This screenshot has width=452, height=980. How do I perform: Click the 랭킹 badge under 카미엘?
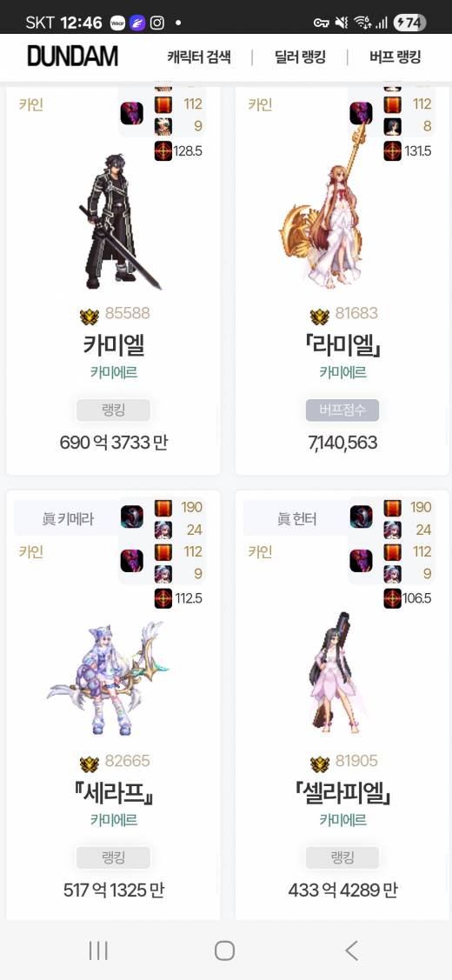(113, 410)
